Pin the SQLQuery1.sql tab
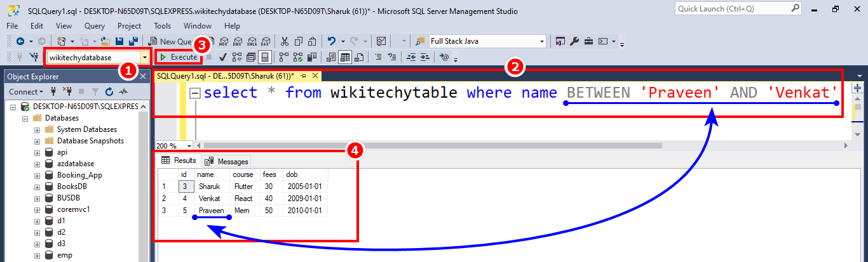Screen dimensions: 868x262 [303, 76]
